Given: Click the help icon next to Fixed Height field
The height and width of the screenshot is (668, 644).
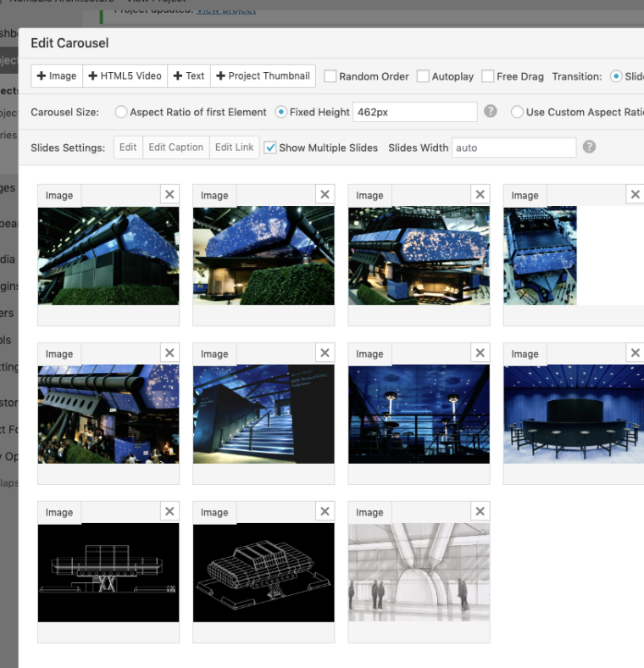Looking at the screenshot, I should click(490, 112).
